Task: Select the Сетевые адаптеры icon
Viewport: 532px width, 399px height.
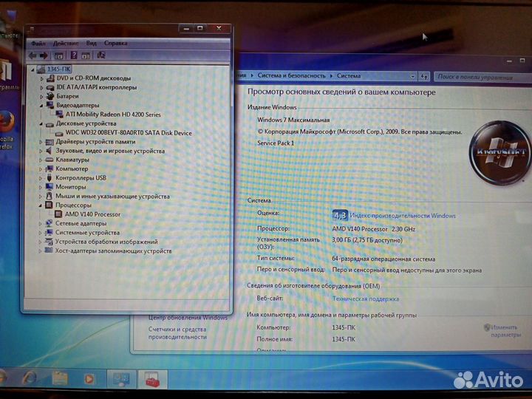Action: point(49,223)
